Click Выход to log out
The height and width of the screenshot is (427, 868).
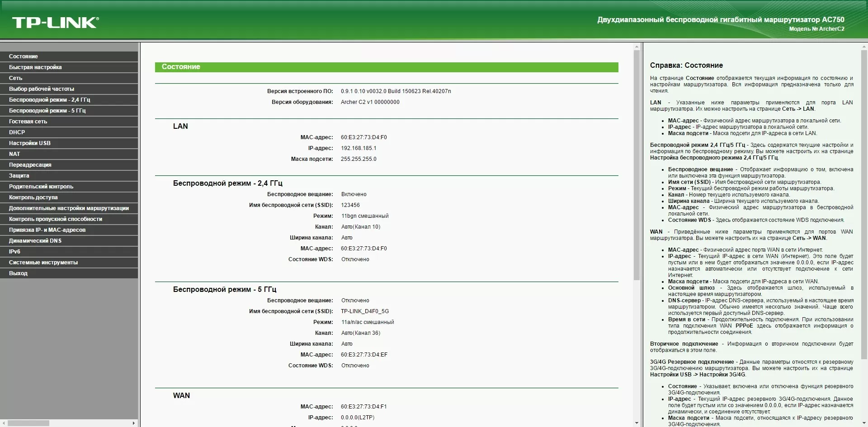[x=69, y=273]
